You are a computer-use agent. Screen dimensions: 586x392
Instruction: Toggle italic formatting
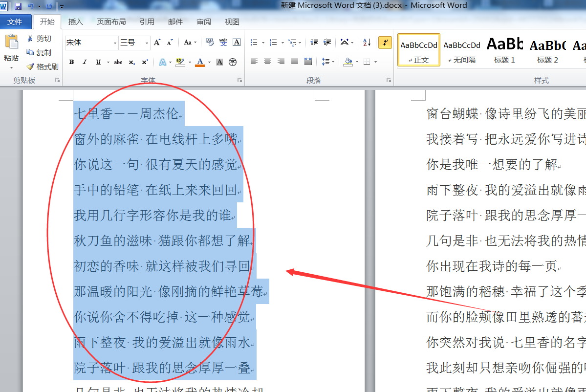[85, 62]
